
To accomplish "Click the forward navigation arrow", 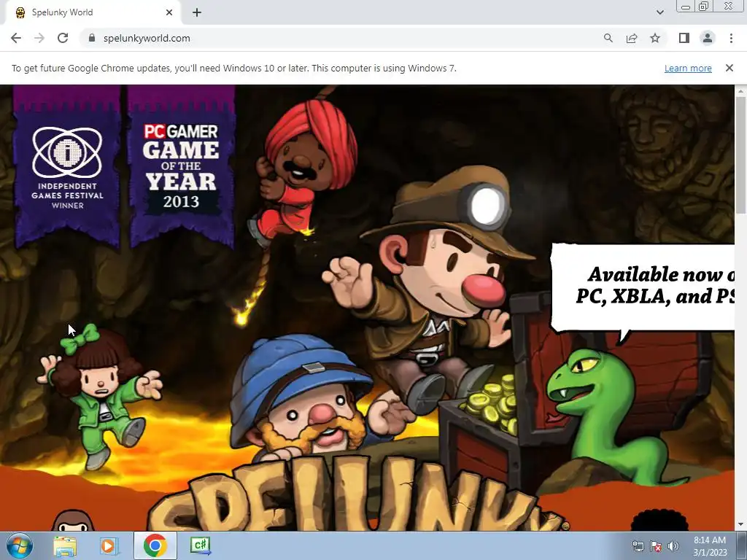I will point(39,38).
